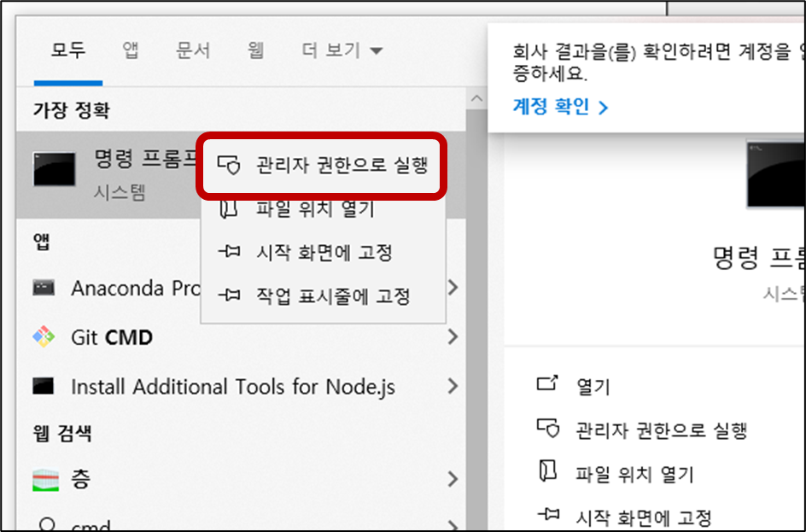
Task: Click 시작 화면에 고정 in preview pane
Action: tap(644, 517)
